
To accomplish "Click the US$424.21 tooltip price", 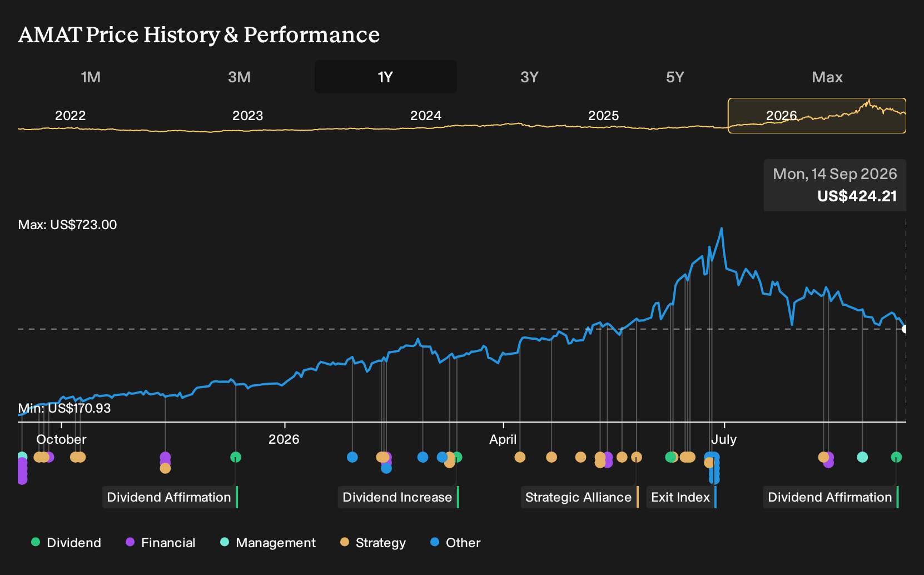I will coord(857,196).
